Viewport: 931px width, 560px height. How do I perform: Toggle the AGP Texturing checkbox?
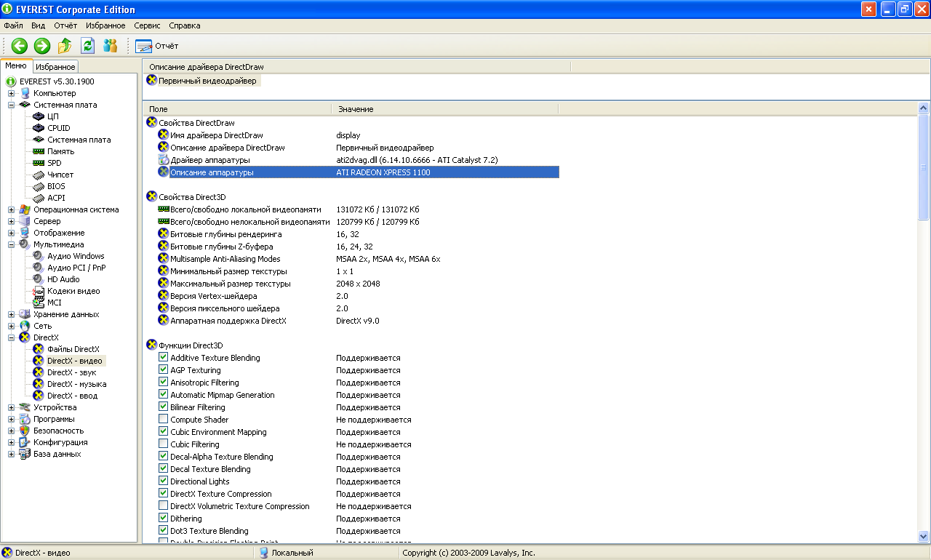[163, 370]
